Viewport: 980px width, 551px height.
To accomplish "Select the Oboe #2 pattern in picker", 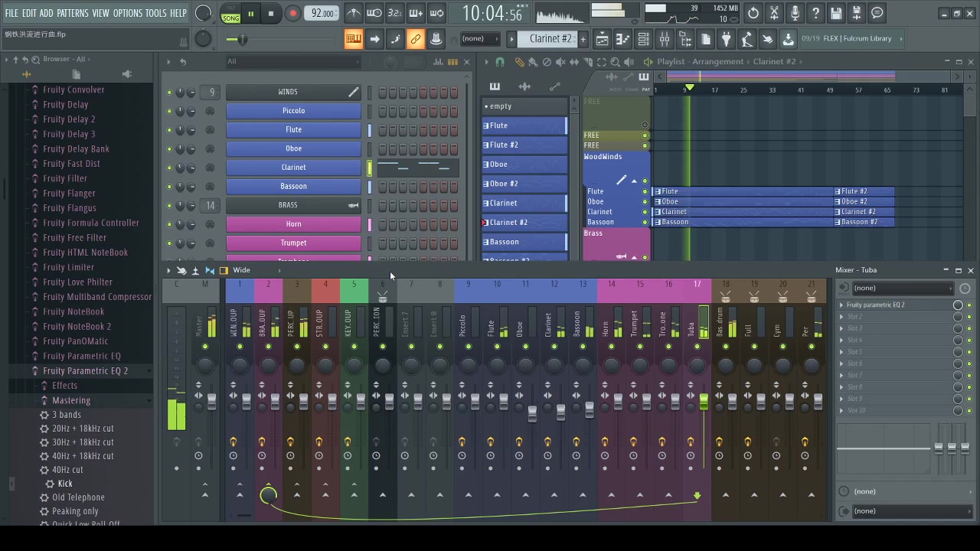I will coord(524,184).
